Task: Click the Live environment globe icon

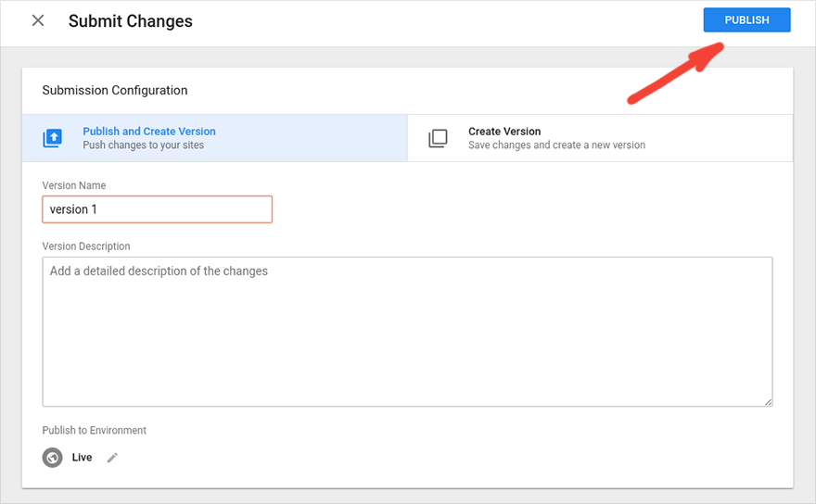Action: tap(53, 458)
